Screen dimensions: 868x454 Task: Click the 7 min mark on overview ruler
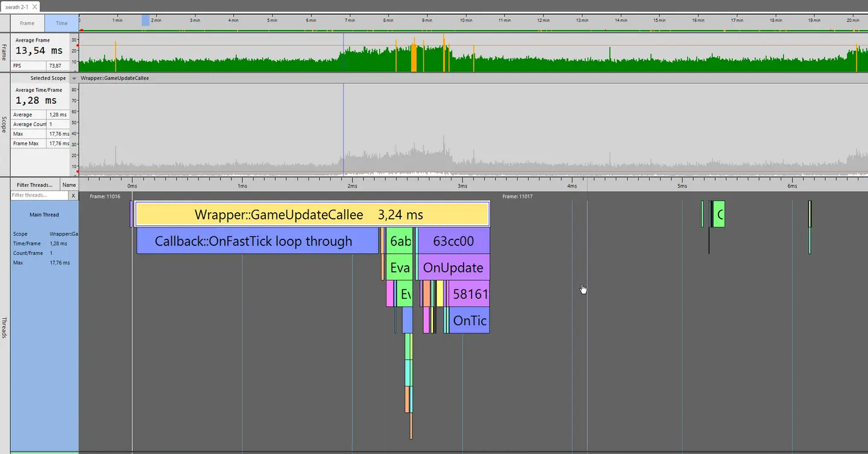coord(350,20)
